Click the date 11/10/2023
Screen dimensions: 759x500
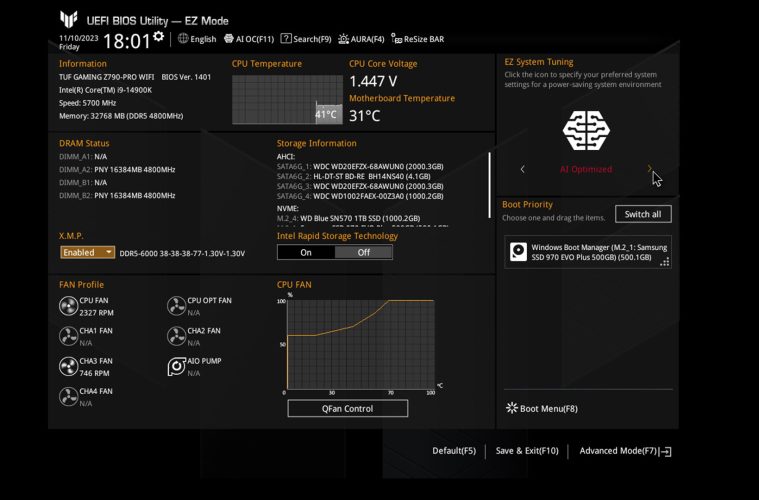tap(78, 38)
